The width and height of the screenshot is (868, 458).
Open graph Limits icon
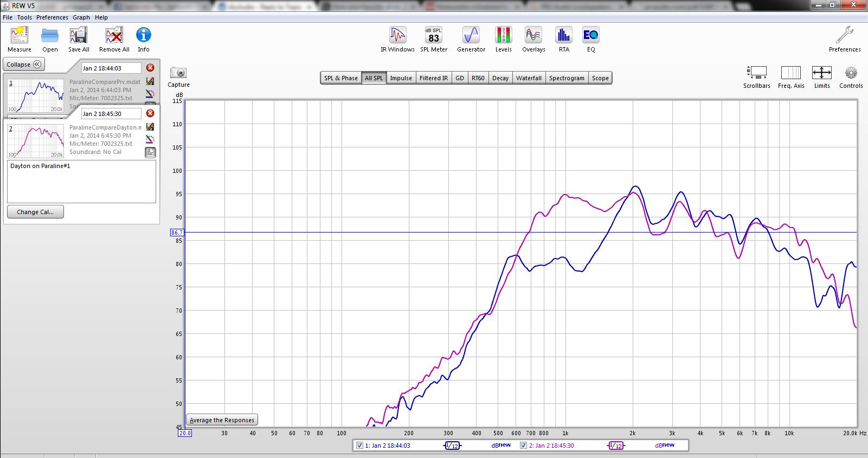click(x=822, y=73)
